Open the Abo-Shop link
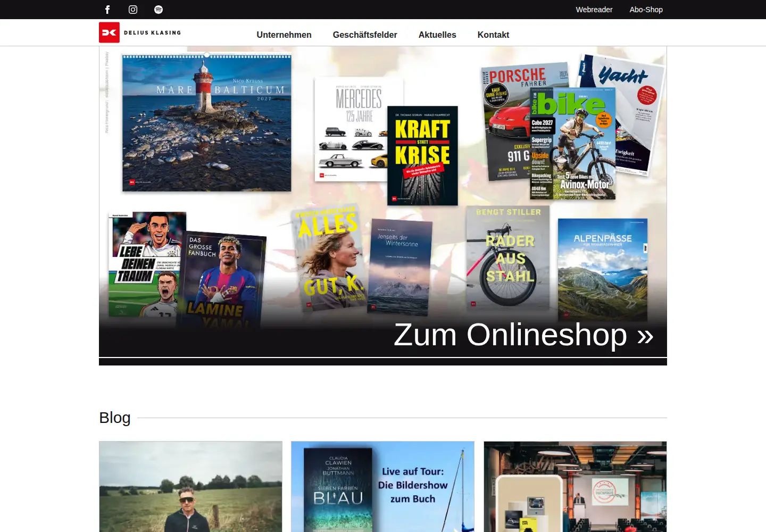Screen dimensions: 766x532 pos(646,10)
